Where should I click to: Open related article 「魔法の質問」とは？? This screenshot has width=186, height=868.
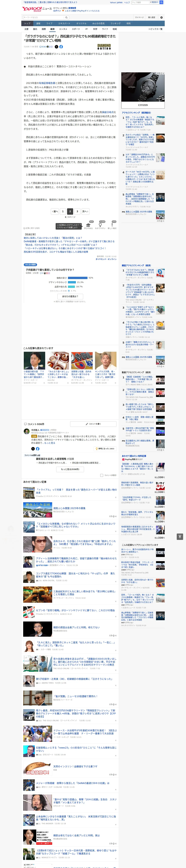(x=53, y=238)
